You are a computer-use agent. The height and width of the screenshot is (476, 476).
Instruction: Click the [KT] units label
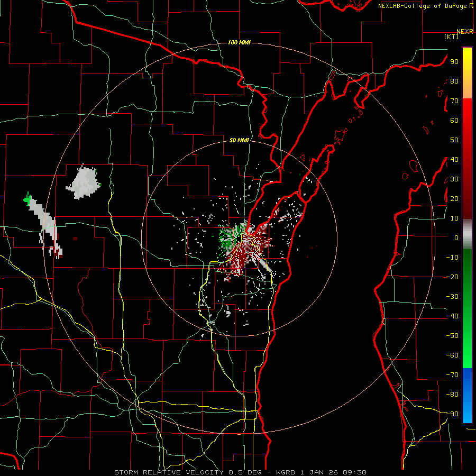[452, 36]
